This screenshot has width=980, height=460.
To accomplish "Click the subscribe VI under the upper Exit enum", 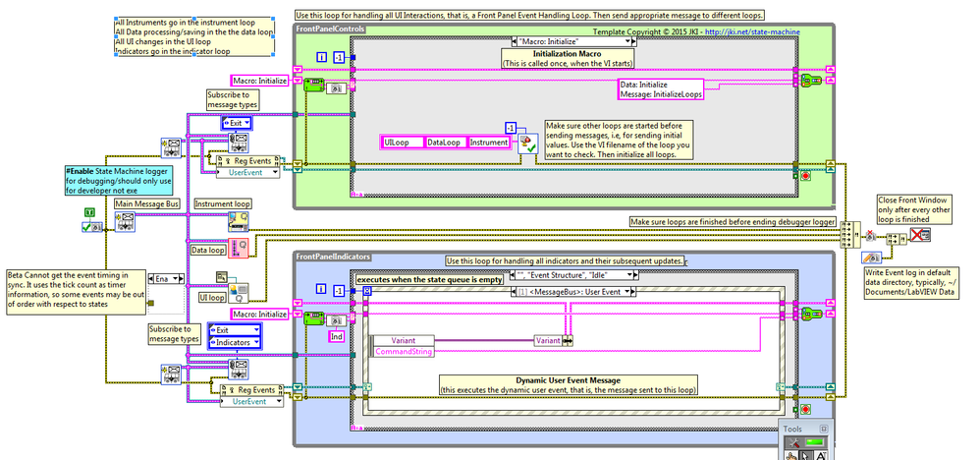I will (x=237, y=141).
